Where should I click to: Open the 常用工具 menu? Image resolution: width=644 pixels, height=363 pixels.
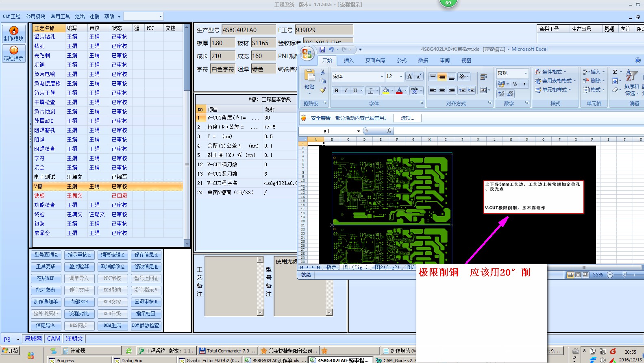pos(60,16)
